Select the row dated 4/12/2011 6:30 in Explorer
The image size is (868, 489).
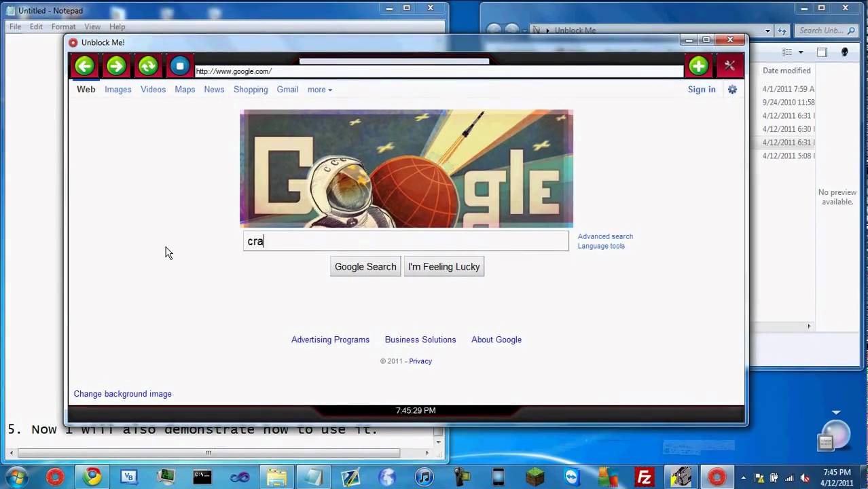click(788, 129)
